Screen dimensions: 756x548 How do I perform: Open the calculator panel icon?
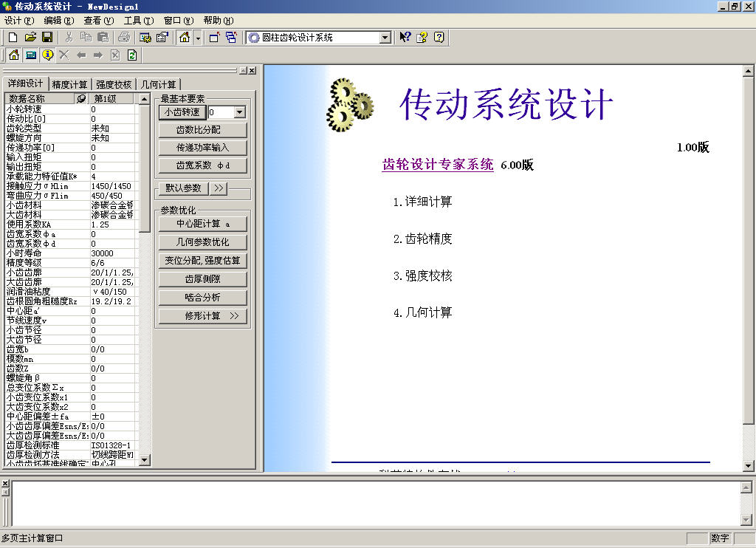click(x=31, y=55)
